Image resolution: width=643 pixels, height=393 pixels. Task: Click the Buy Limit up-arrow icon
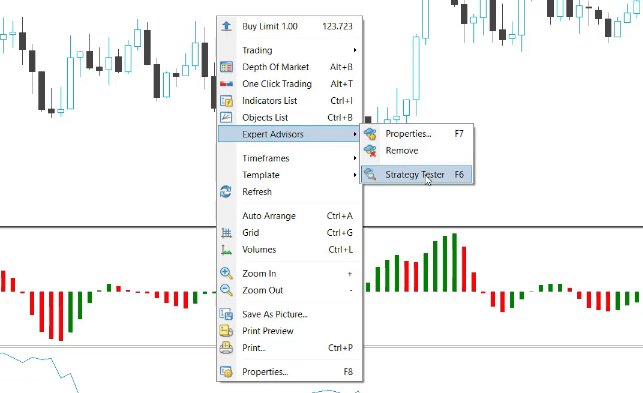click(x=226, y=26)
